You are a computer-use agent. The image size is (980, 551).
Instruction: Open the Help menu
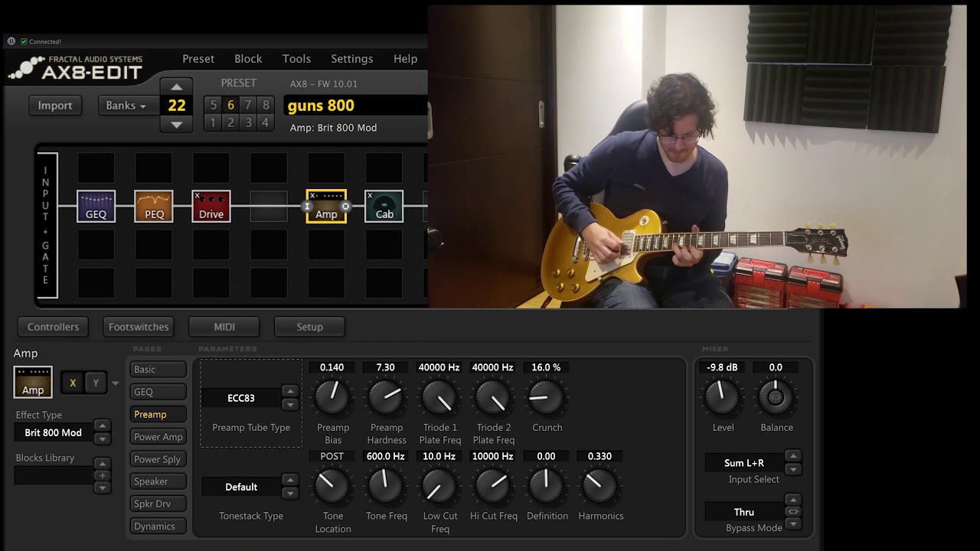tap(405, 59)
